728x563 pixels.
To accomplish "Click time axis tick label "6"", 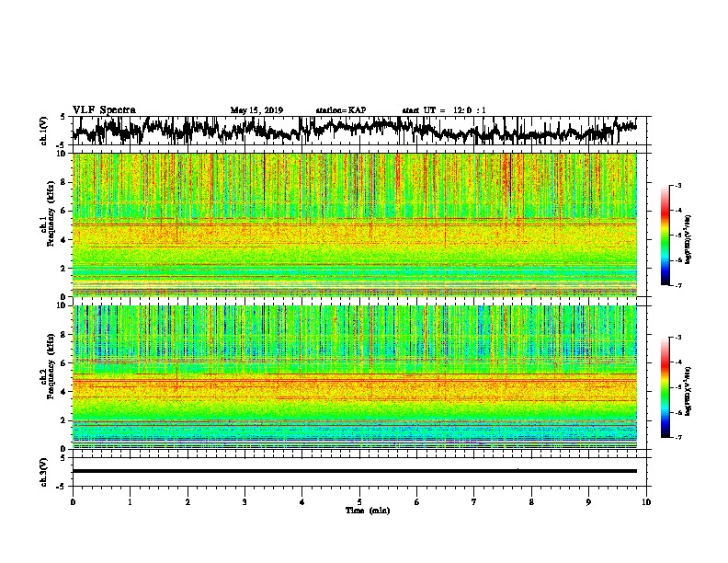I will tap(416, 501).
